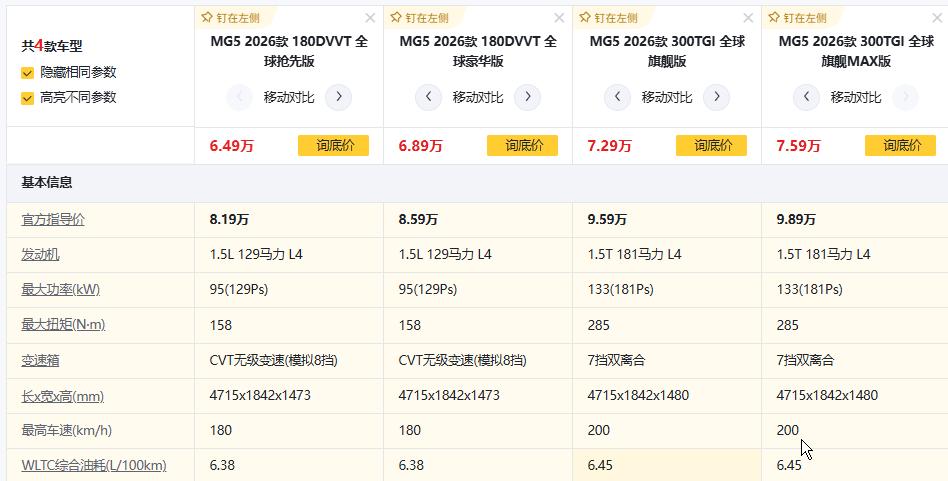948x481 pixels.
Task: Click 1.5L 129马力 L4 in 抢先版 column
Action: point(256,255)
